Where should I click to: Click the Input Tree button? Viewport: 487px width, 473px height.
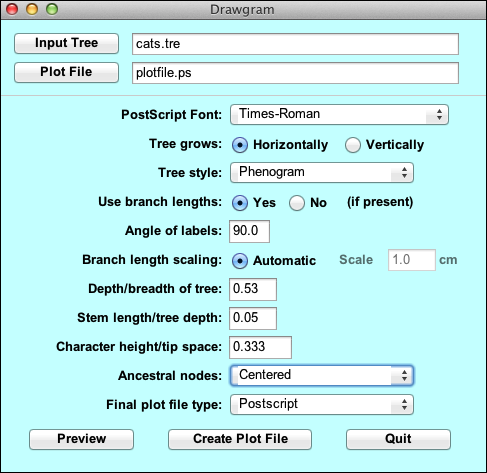pyautogui.click(x=66, y=43)
